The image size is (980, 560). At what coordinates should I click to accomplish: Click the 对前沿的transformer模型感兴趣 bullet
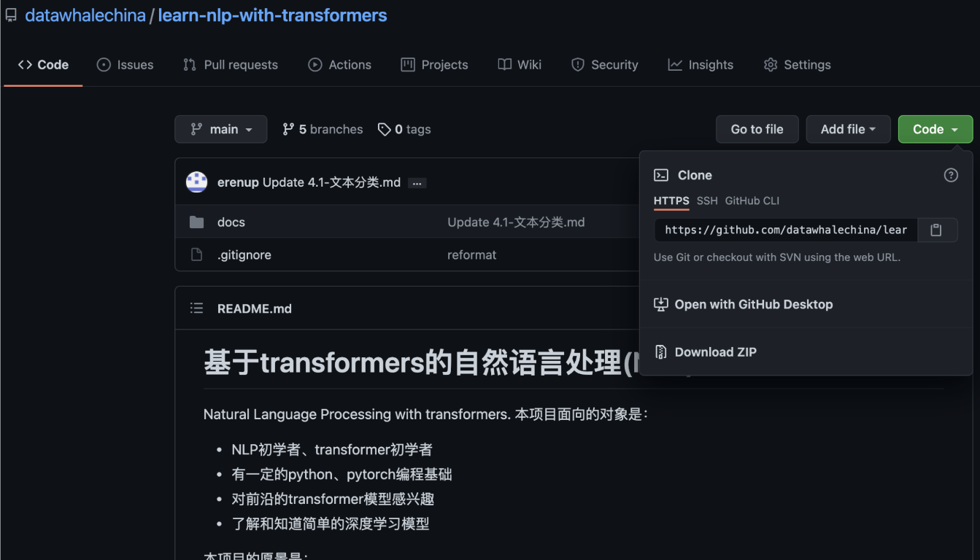click(333, 499)
